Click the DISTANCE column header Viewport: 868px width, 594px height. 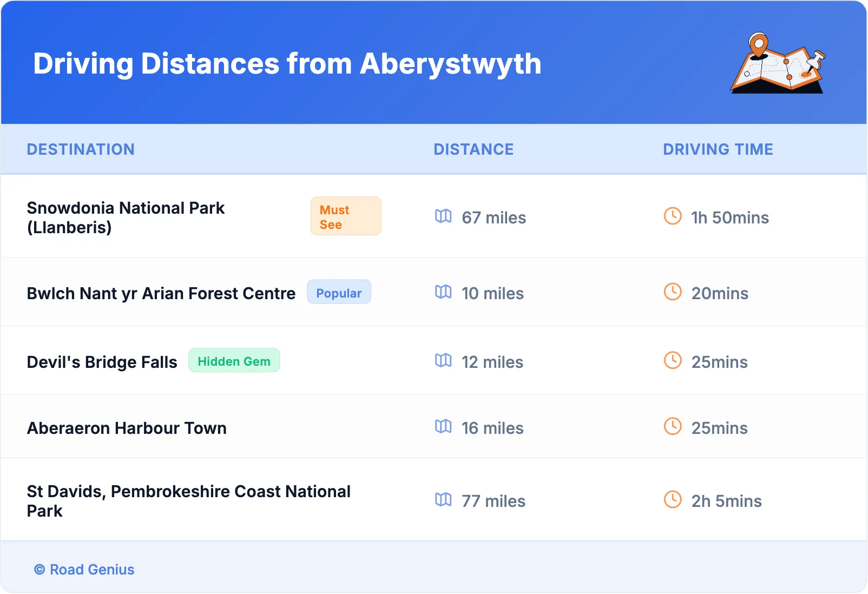(474, 149)
